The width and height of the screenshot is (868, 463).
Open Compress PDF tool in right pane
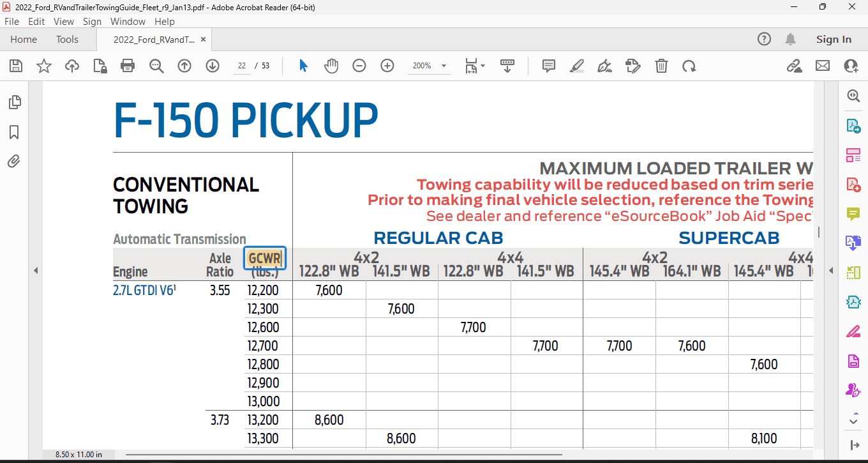(853, 302)
